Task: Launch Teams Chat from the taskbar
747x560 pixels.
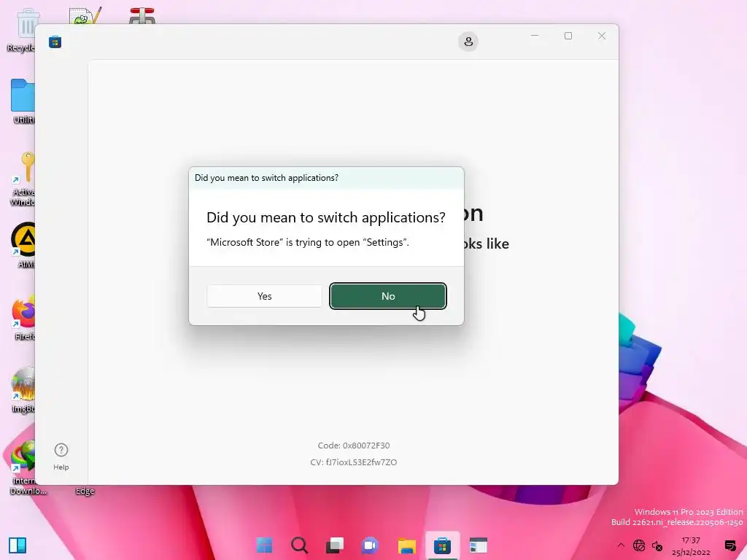Action: pyautogui.click(x=370, y=545)
